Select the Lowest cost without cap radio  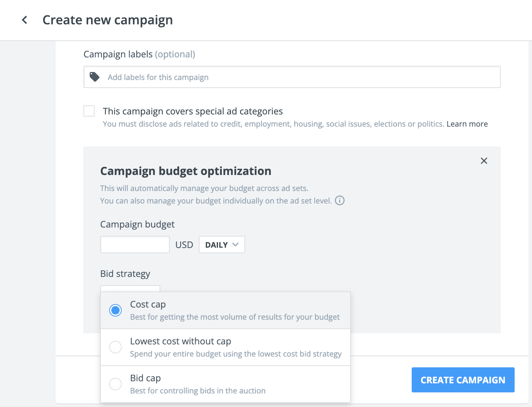115,347
